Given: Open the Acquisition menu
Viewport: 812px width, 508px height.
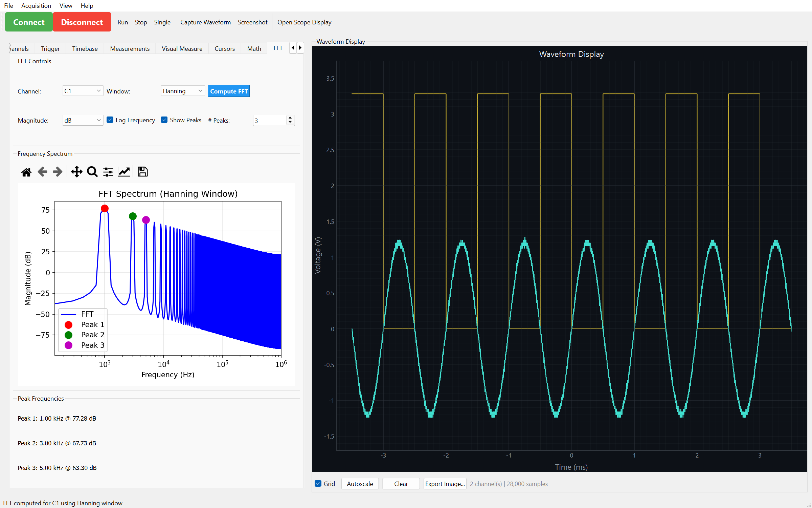Looking at the screenshot, I should click(x=36, y=6).
